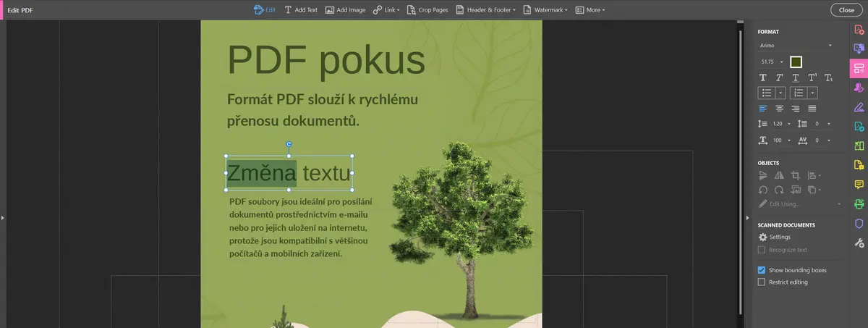Click the Replace Image icon
868x328 pixels.
[796, 190]
